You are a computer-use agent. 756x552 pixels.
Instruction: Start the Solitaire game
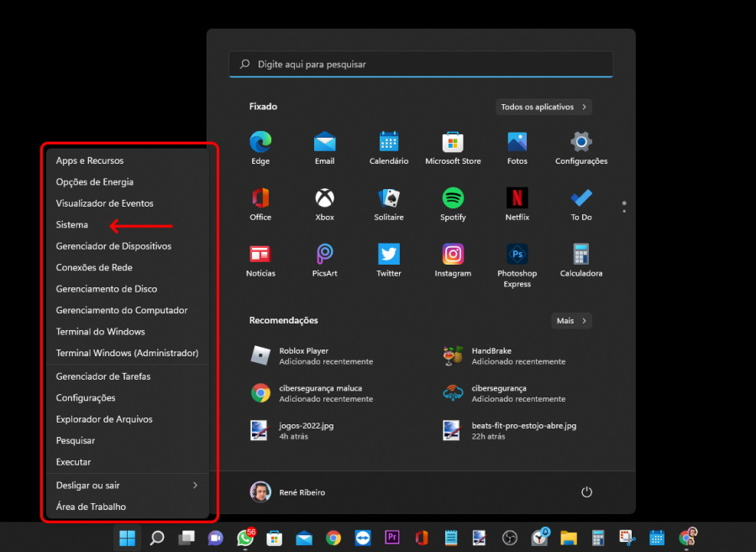coord(389,204)
